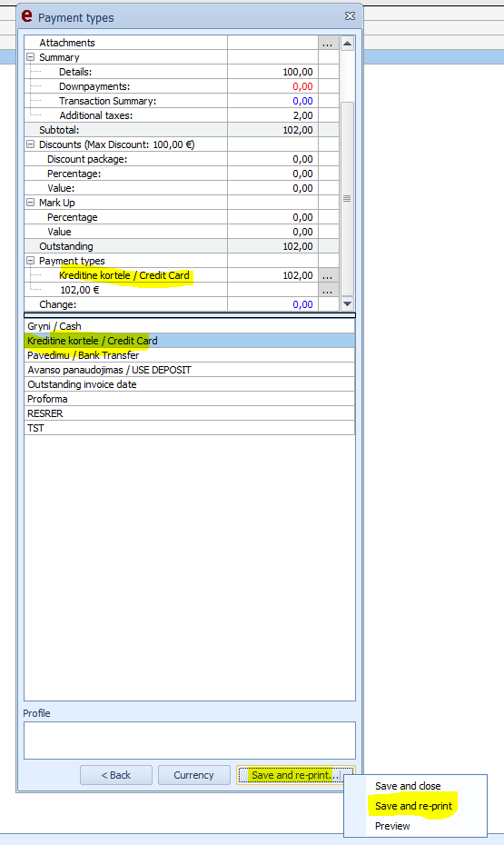Choose Save and re-print from popup menu
Screen dimensions: 504x845
pyautogui.click(x=413, y=806)
